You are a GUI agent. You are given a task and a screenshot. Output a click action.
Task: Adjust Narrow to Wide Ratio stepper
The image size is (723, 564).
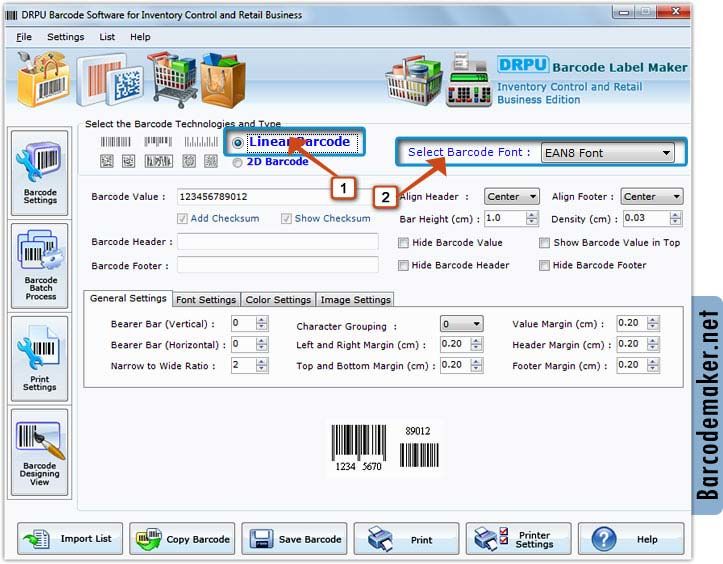[x=261, y=365]
